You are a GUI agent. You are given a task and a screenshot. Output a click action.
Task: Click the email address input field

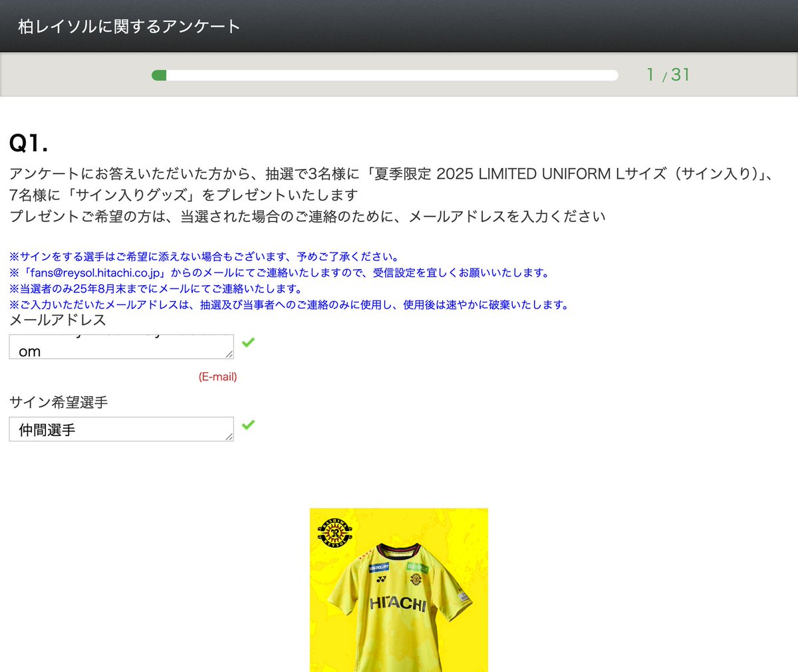pyautogui.click(x=121, y=347)
